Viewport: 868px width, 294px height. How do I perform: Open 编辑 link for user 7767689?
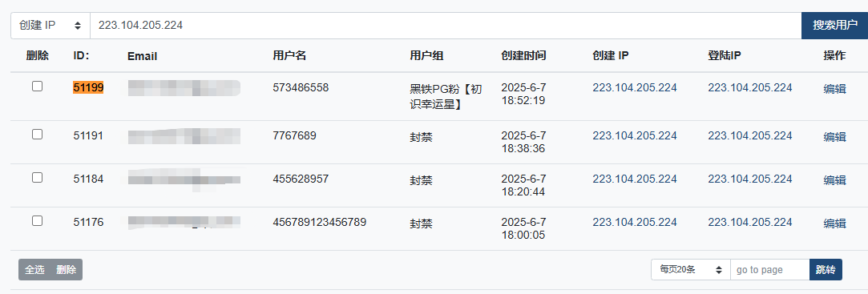tap(834, 137)
